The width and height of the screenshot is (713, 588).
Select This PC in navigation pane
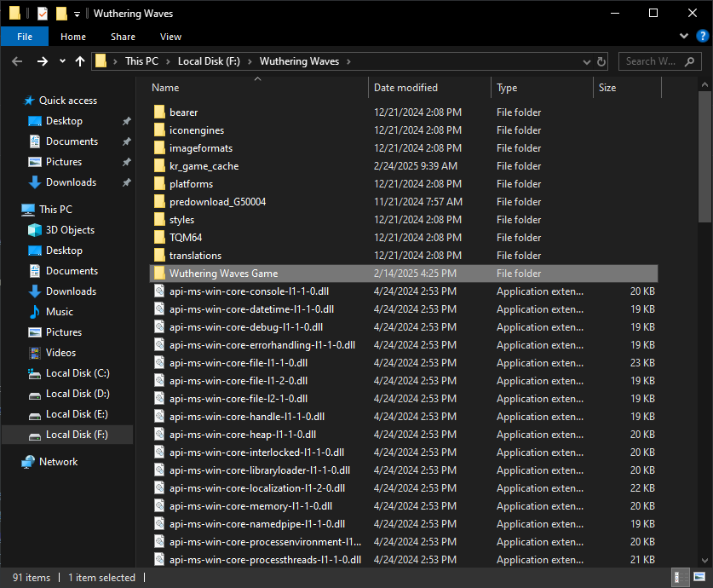55,210
